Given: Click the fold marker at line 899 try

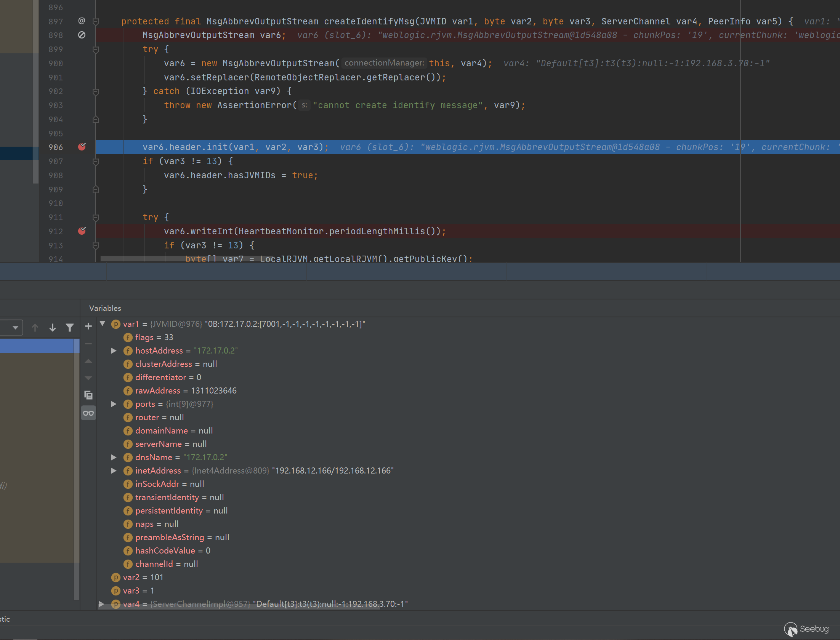Looking at the screenshot, I should (x=96, y=50).
